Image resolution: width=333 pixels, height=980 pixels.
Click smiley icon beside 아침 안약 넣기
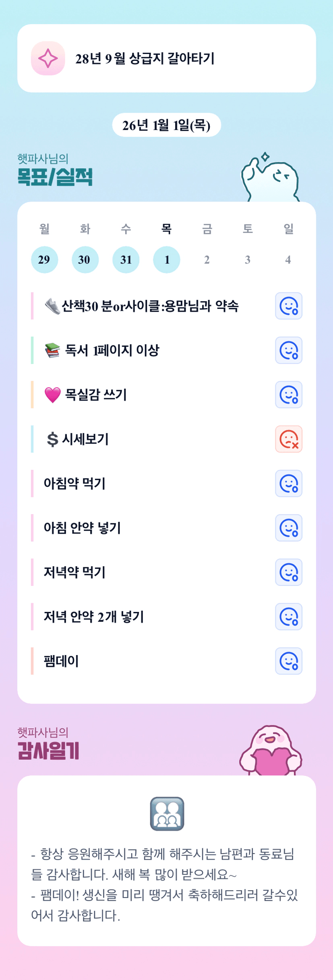tap(288, 528)
